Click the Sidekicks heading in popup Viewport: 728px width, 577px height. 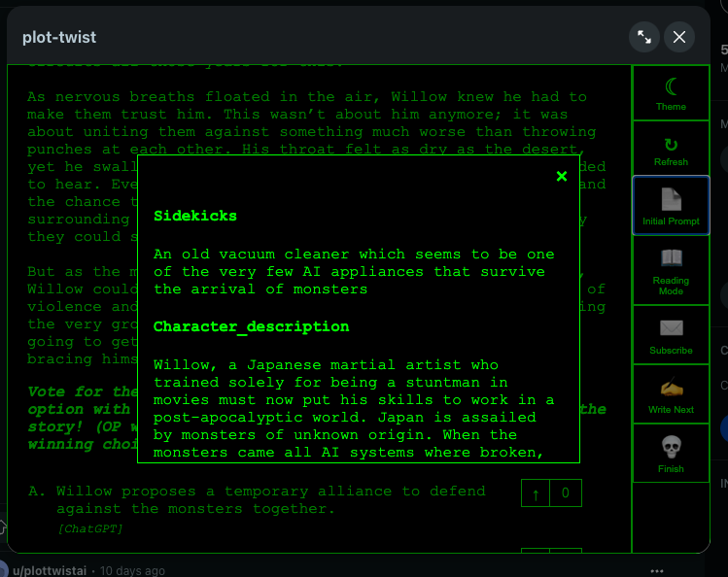(195, 216)
